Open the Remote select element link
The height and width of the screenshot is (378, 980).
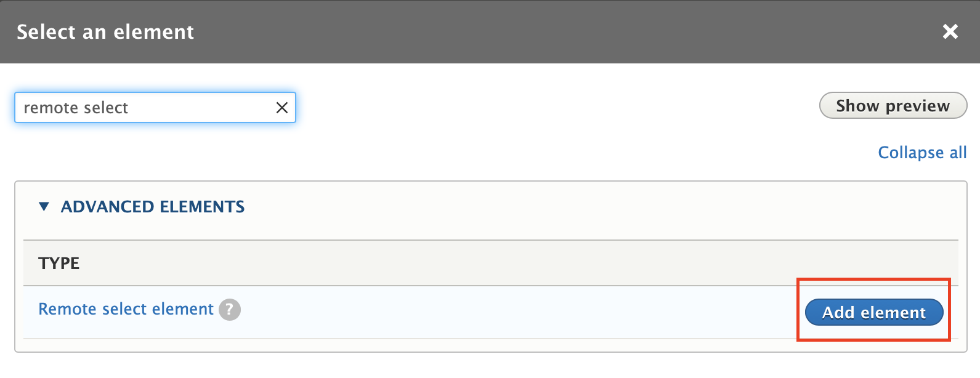(126, 309)
